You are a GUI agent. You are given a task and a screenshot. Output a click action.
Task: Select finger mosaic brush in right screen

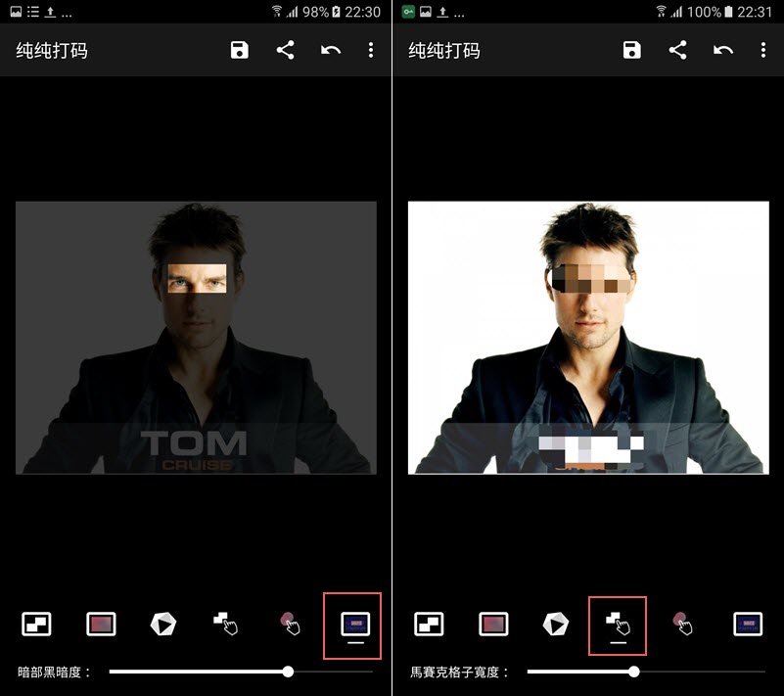pos(619,624)
